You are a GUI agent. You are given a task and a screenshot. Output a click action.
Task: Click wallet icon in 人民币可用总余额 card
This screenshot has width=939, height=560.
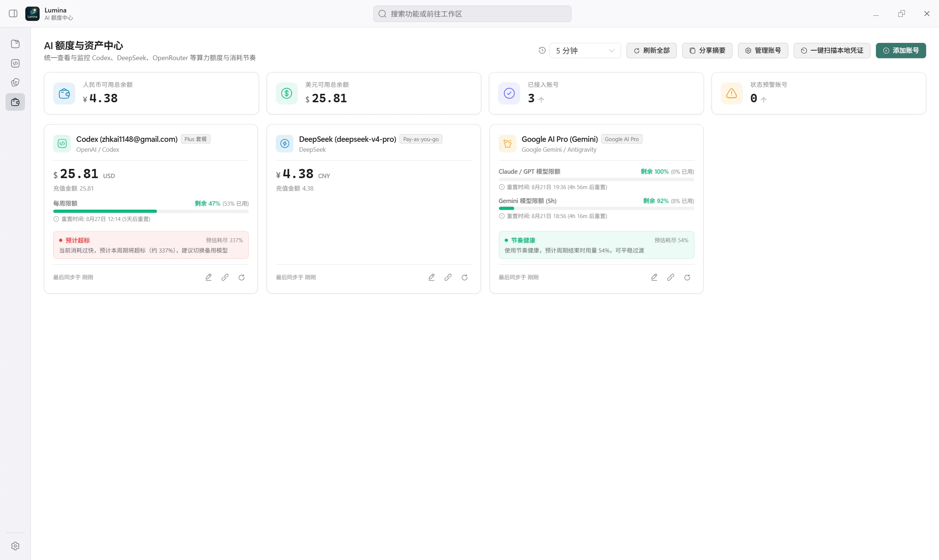[x=64, y=93]
